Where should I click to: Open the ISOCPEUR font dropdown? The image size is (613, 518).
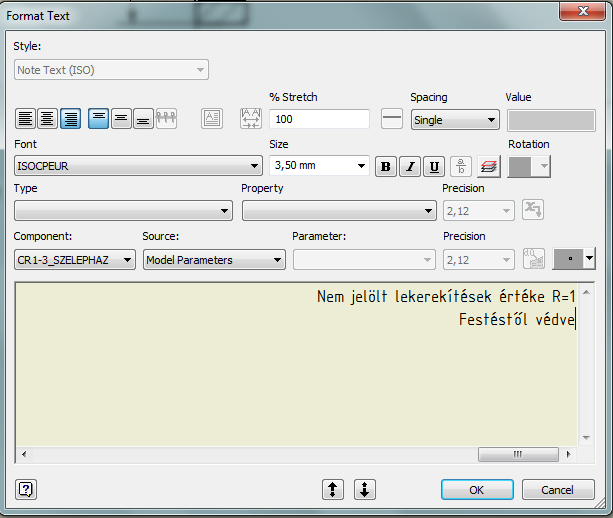click(138, 166)
